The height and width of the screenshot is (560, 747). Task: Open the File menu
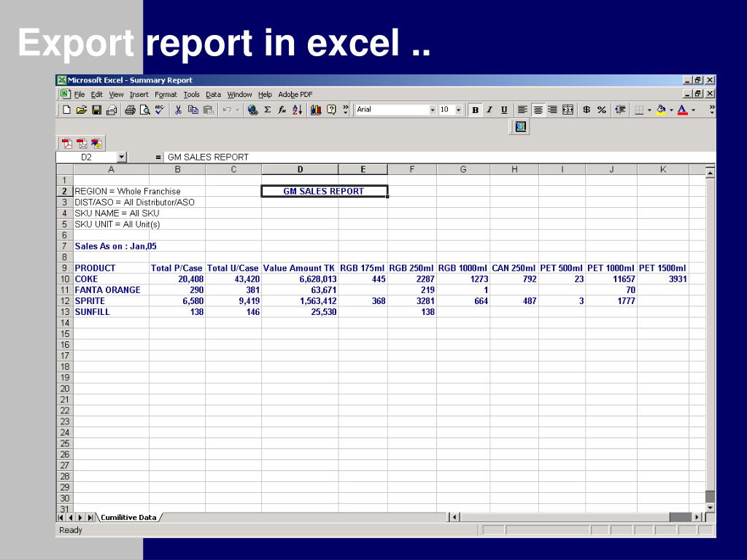pyautogui.click(x=80, y=94)
